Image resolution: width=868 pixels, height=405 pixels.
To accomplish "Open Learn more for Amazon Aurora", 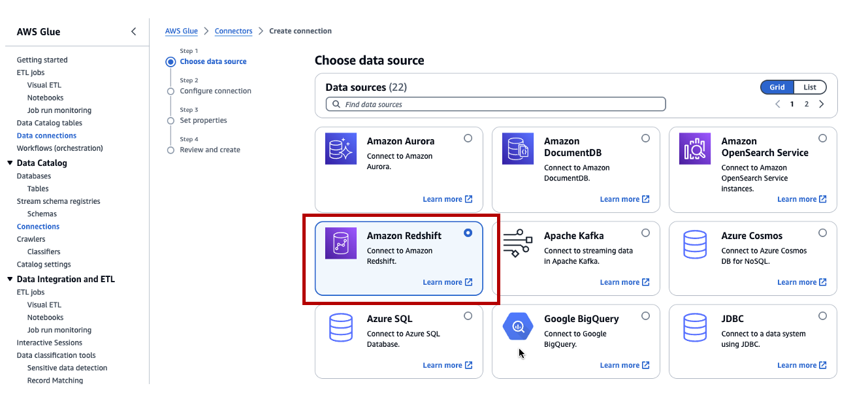I will coord(447,199).
